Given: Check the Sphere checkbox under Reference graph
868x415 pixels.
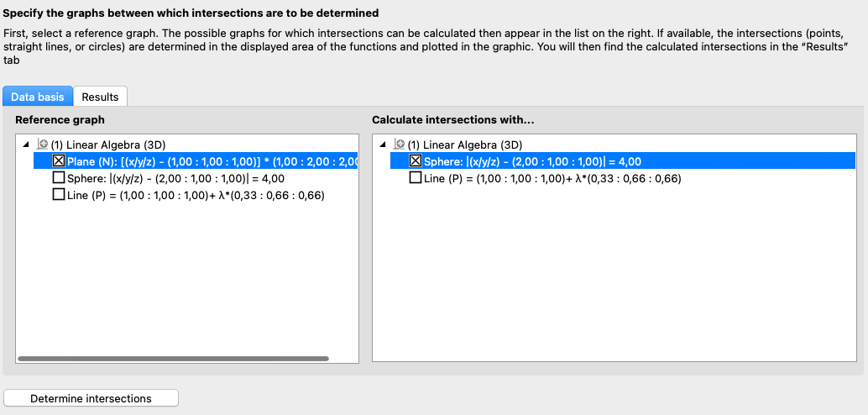Looking at the screenshot, I should coord(58,178).
